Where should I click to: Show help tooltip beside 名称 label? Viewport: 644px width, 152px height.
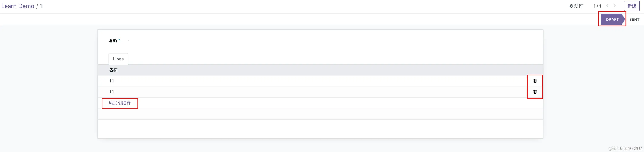tap(119, 40)
